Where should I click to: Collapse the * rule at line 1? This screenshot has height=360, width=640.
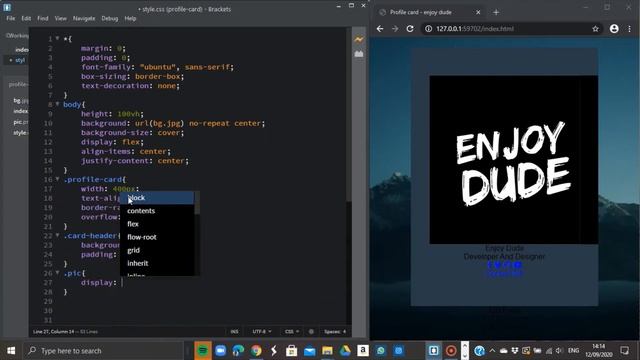(x=57, y=38)
